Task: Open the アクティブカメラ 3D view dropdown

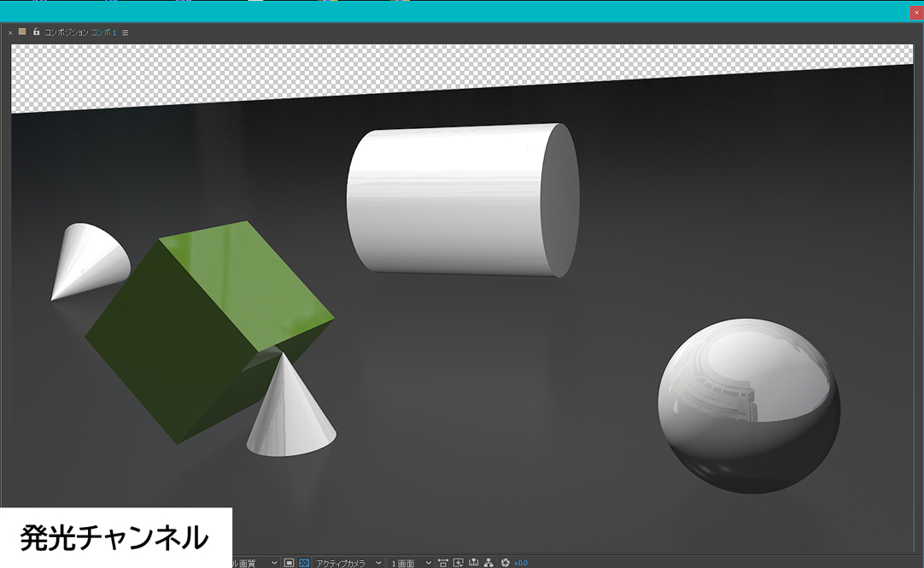Action: pyautogui.click(x=348, y=563)
